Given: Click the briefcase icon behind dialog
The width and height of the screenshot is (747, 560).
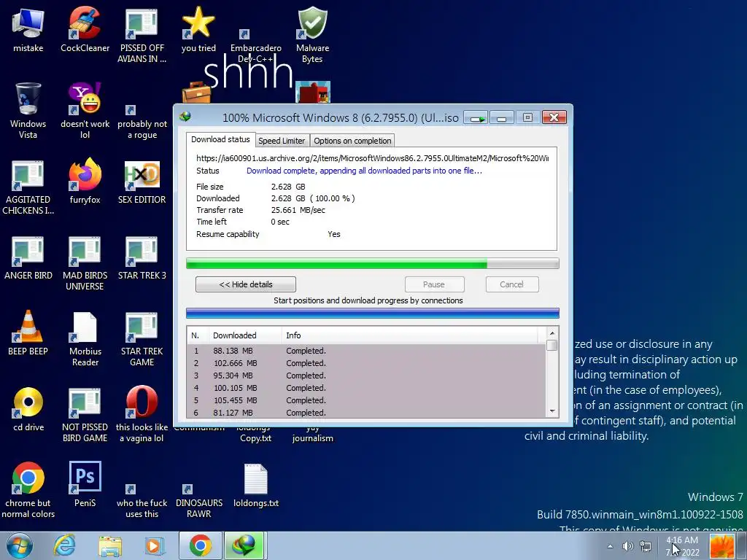Looking at the screenshot, I should (x=196, y=93).
